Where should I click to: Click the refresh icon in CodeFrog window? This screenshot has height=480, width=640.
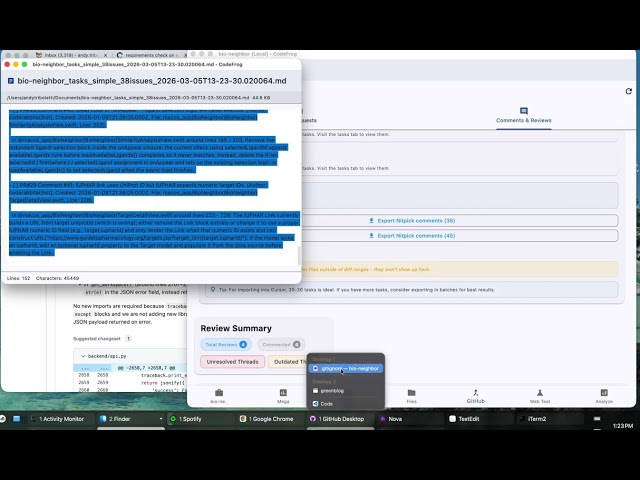coord(629,91)
